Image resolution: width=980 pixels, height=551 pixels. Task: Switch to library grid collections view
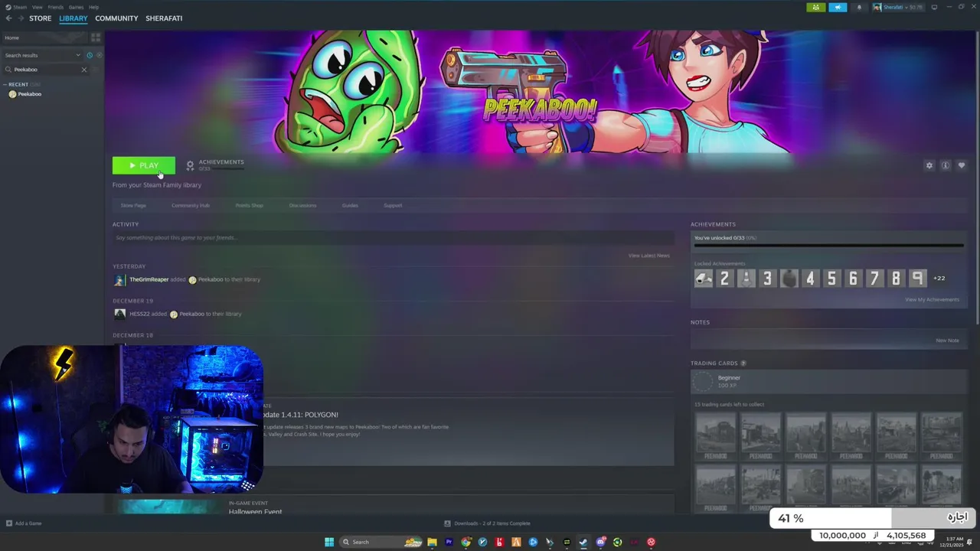96,37
